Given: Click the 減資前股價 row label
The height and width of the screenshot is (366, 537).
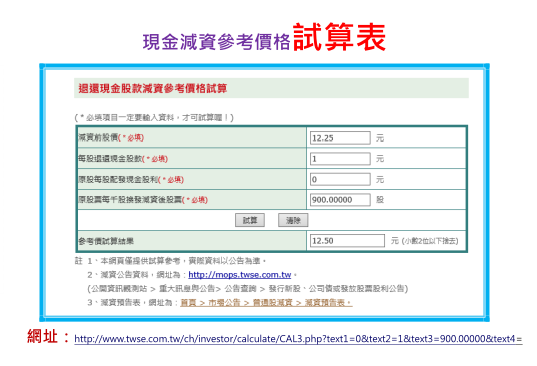Looking at the screenshot, I should pyautogui.click(x=111, y=138).
